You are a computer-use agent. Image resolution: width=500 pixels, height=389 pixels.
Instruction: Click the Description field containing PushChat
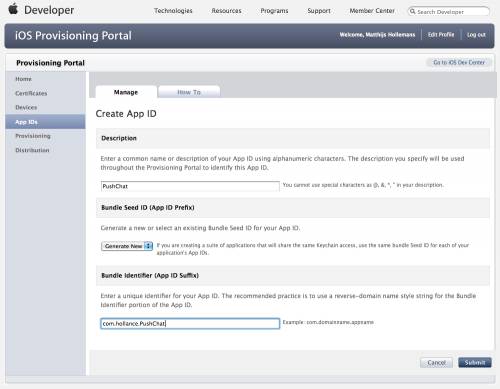190,186
